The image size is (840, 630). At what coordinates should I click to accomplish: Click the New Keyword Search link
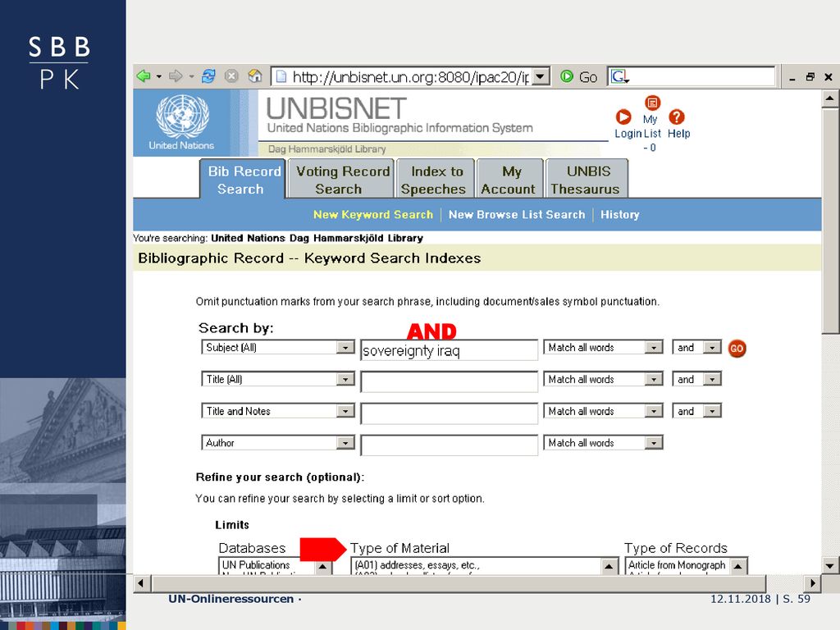tap(373, 215)
